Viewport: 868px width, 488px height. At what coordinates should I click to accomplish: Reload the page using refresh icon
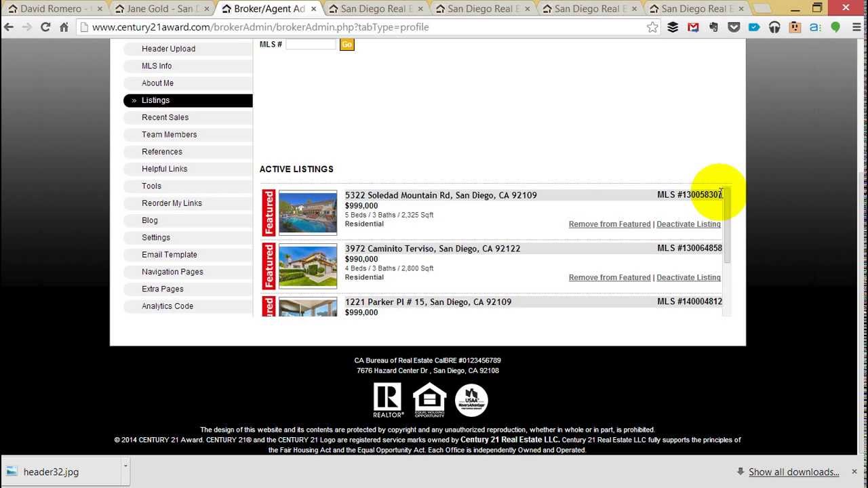coord(45,27)
